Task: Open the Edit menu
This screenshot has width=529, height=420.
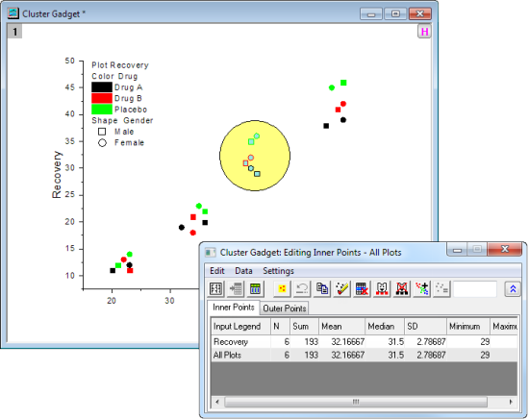Action: [x=217, y=271]
